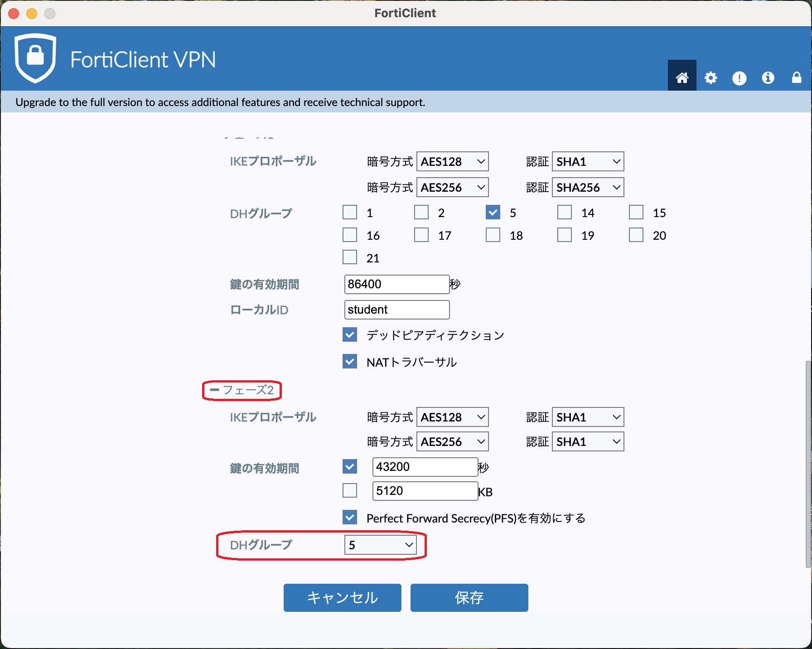The image size is (812, 649).
Task: Disable the NATトラバーサル checkbox
Action: point(349,362)
